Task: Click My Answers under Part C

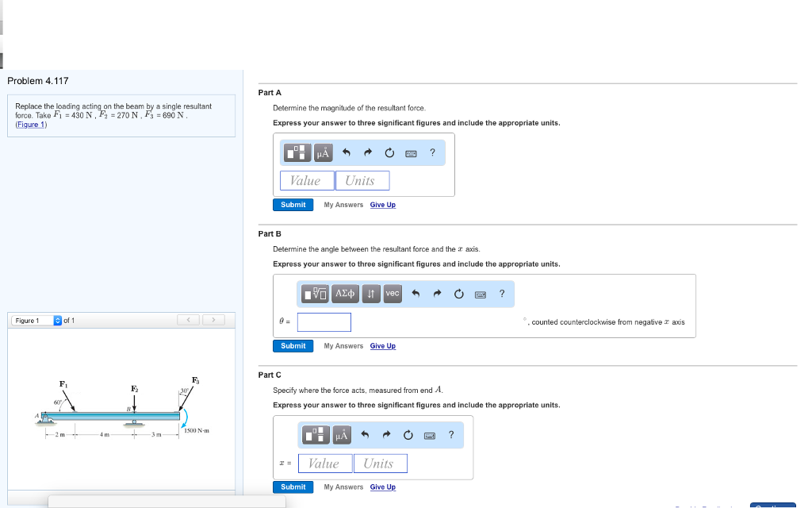Action: (x=343, y=487)
